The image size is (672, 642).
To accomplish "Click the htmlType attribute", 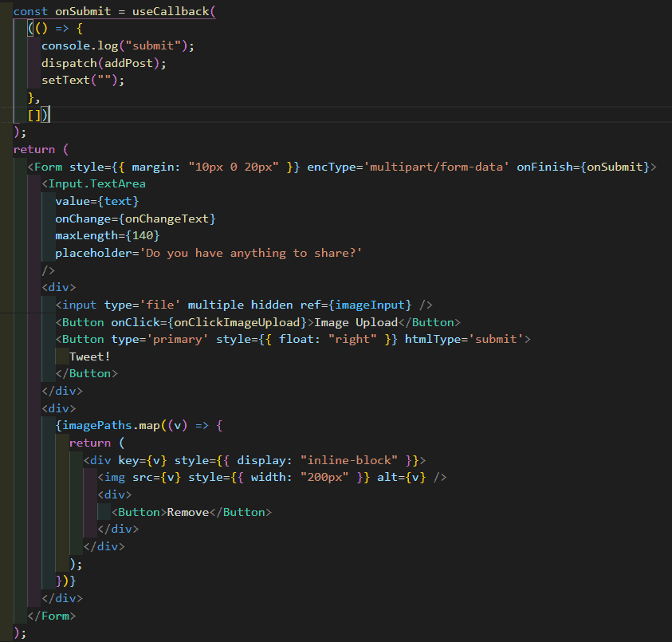I will point(434,340).
